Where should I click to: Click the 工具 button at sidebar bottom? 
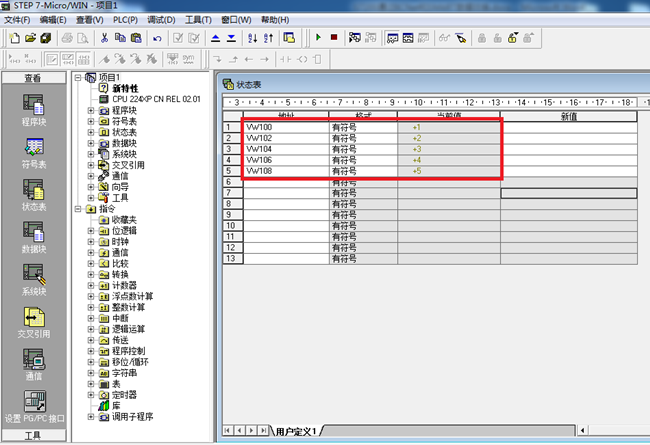pyautogui.click(x=32, y=436)
